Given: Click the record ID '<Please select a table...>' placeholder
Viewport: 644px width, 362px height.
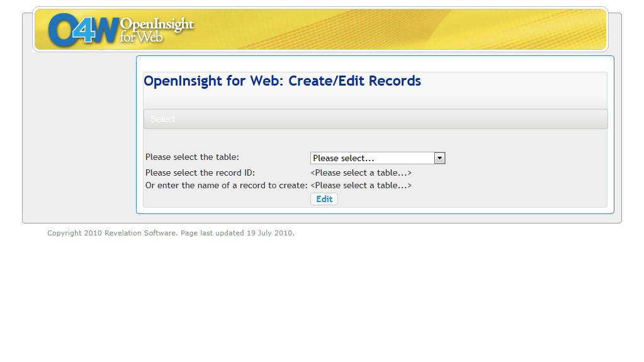Looking at the screenshot, I should (x=361, y=173).
